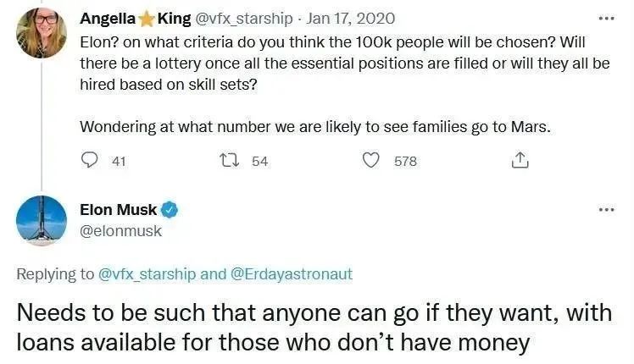Click the star emoji in Angella's name
The height and width of the screenshot is (364, 634).
coord(145,19)
